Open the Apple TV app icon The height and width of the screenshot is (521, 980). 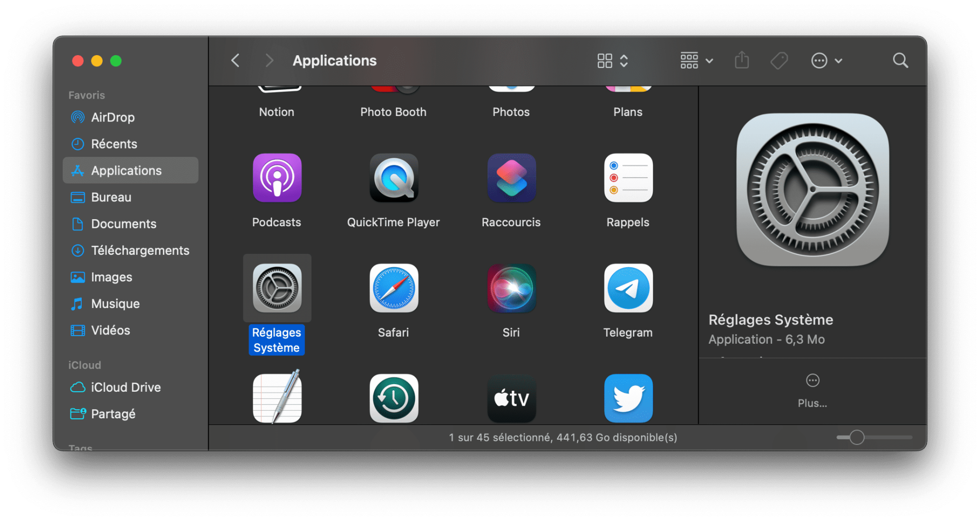(511, 398)
